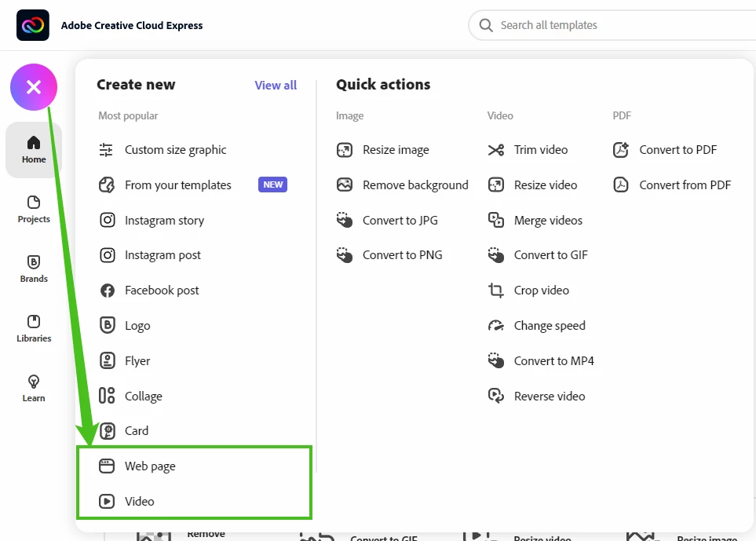This screenshot has height=541, width=756.
Task: Open Projects in the sidebar
Action: tap(34, 210)
